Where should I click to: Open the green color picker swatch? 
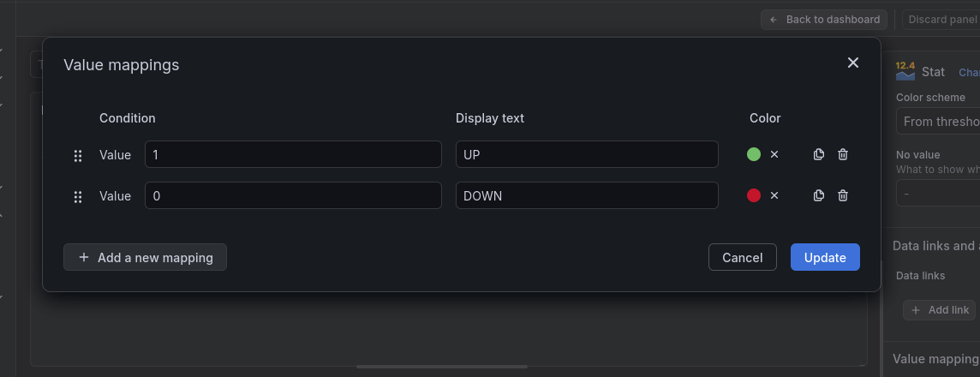(x=754, y=154)
